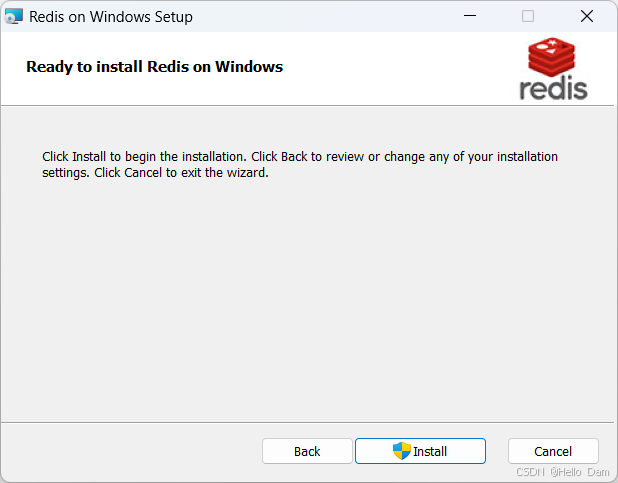The width and height of the screenshot is (618, 483).
Task: Click the empty title bar space beside the window title
Action: [320, 17]
